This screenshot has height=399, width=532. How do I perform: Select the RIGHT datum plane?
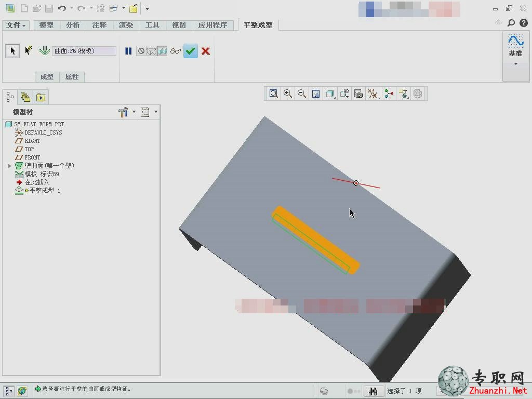[x=32, y=141]
